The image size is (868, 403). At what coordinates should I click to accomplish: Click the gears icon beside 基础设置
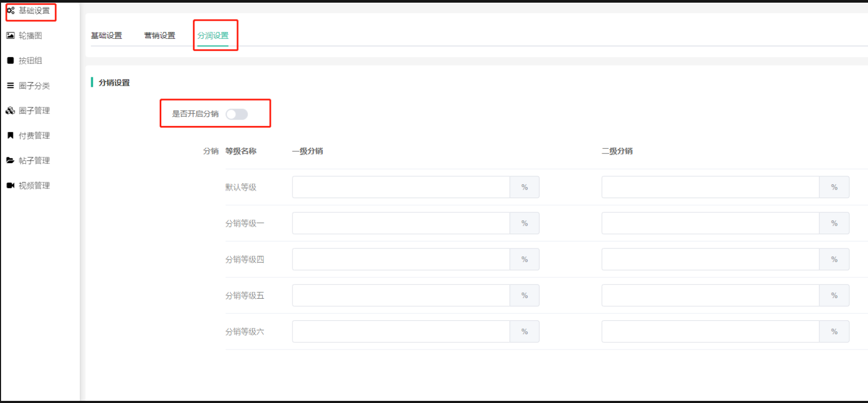click(x=11, y=11)
